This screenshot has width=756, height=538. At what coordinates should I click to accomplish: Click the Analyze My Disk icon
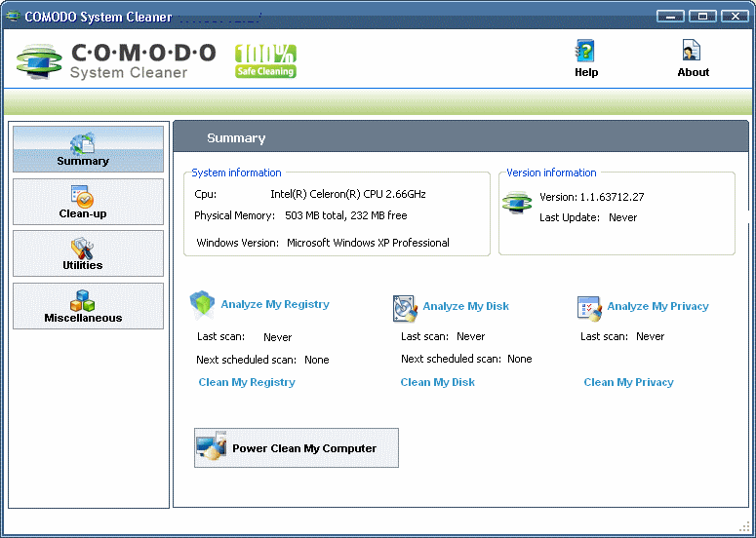405,308
